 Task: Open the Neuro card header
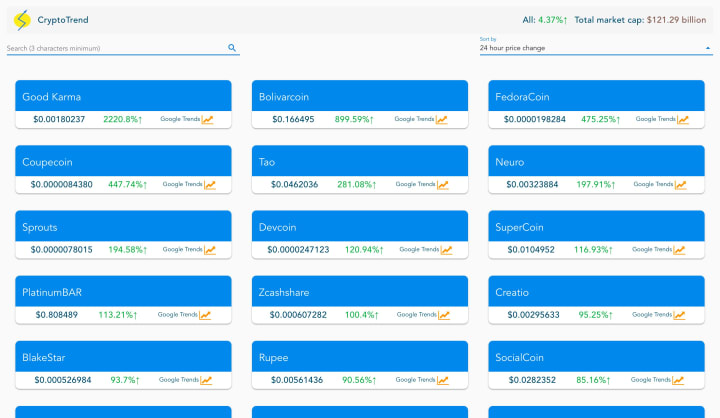[x=596, y=161]
